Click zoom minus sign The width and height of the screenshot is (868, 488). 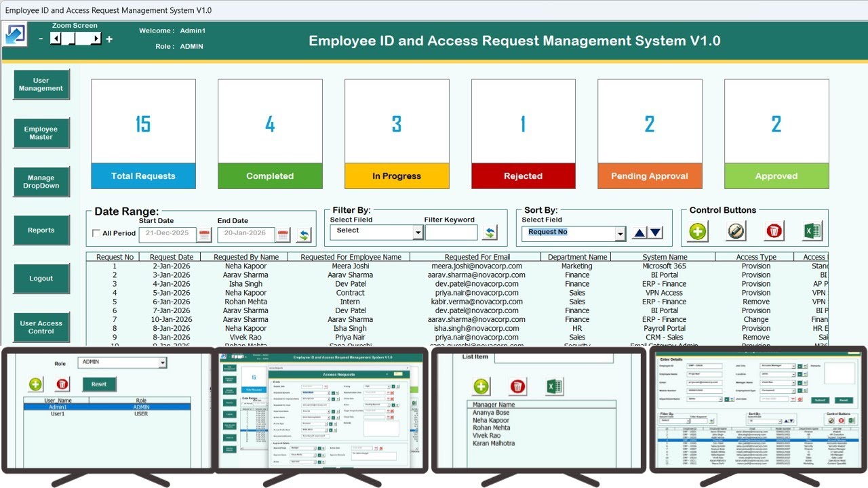coord(41,39)
